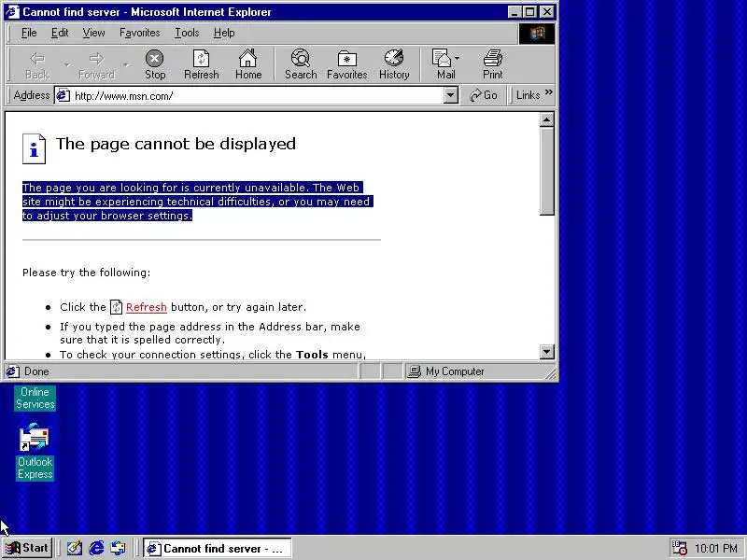747x560 pixels.
Task: Click the Back toolbar button
Action: point(37,64)
